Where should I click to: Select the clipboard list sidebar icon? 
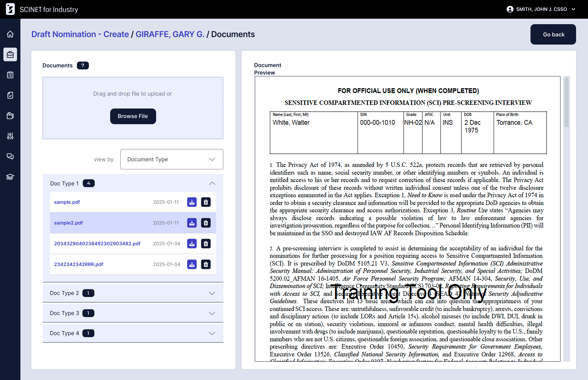pos(10,75)
